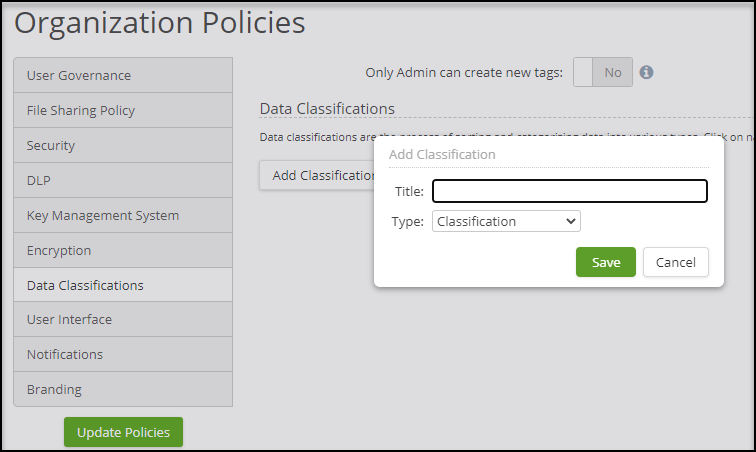756x452 pixels.
Task: Open the DLP section
Action: coord(123,181)
